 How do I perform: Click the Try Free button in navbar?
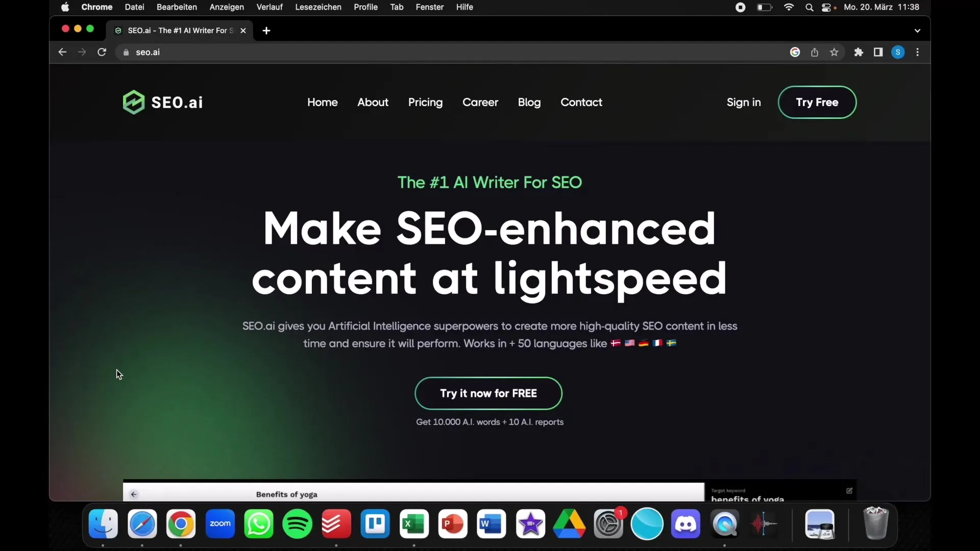(817, 102)
